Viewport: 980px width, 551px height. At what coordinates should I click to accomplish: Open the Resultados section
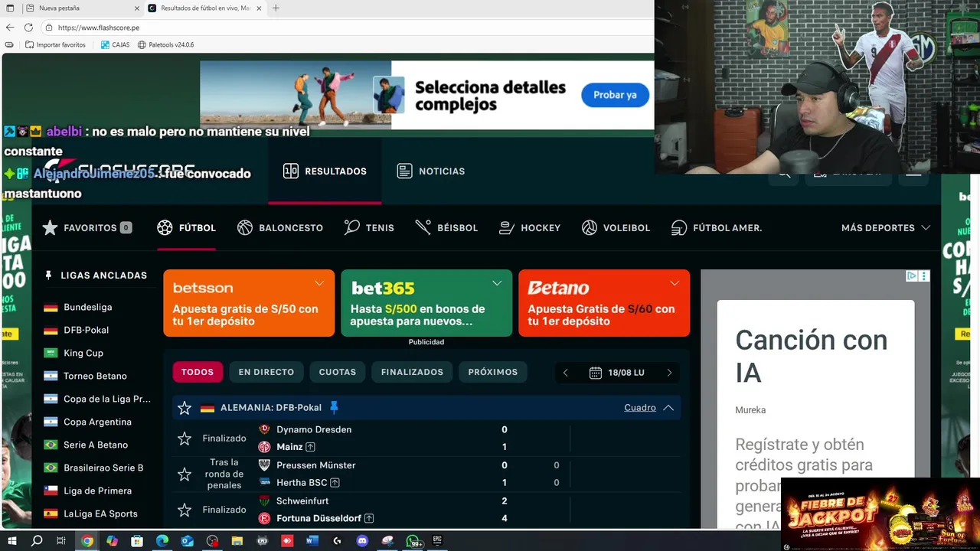[325, 171]
